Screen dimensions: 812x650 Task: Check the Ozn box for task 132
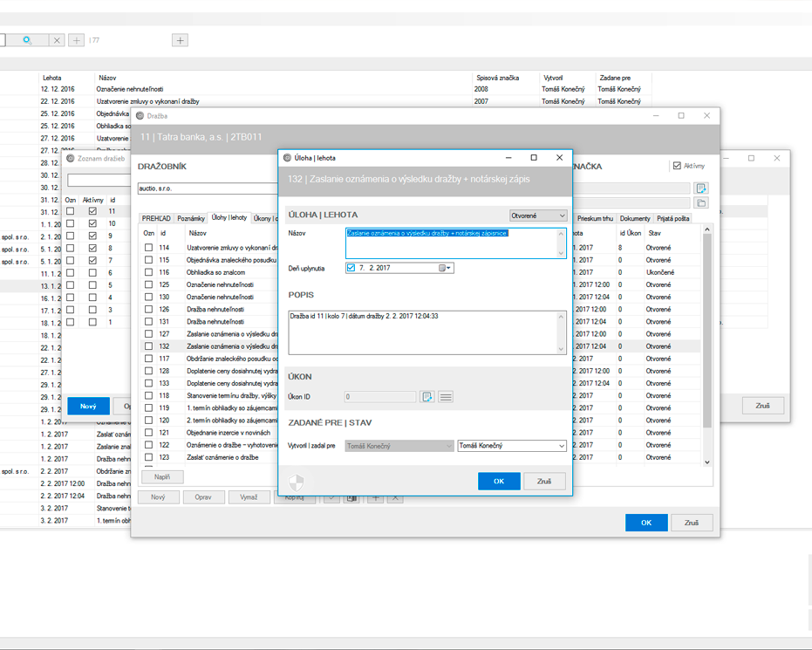148,346
